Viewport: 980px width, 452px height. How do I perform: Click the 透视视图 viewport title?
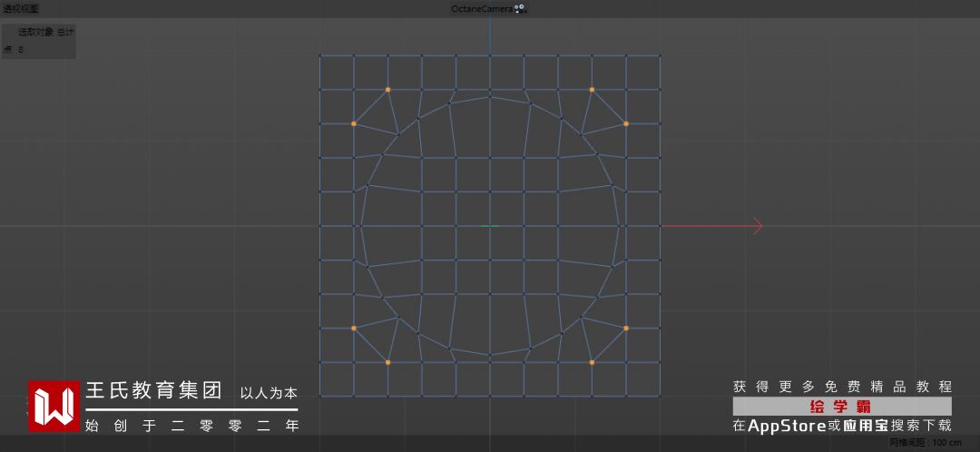(21, 9)
